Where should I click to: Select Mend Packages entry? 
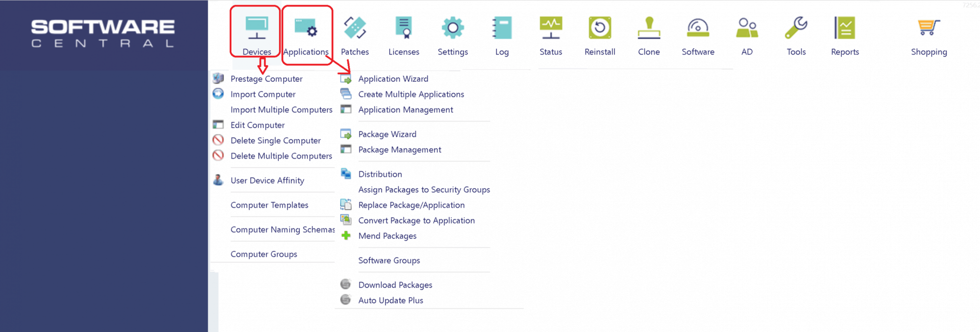[388, 236]
